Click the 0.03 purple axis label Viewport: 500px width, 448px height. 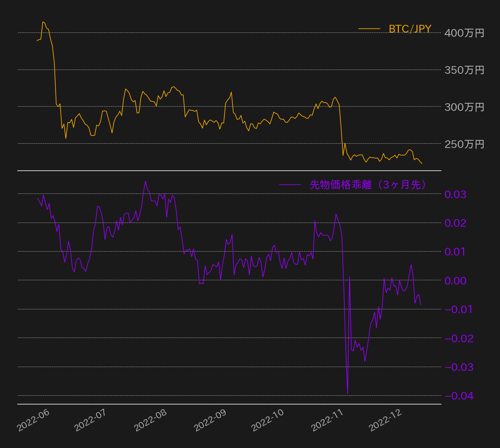[455, 194]
